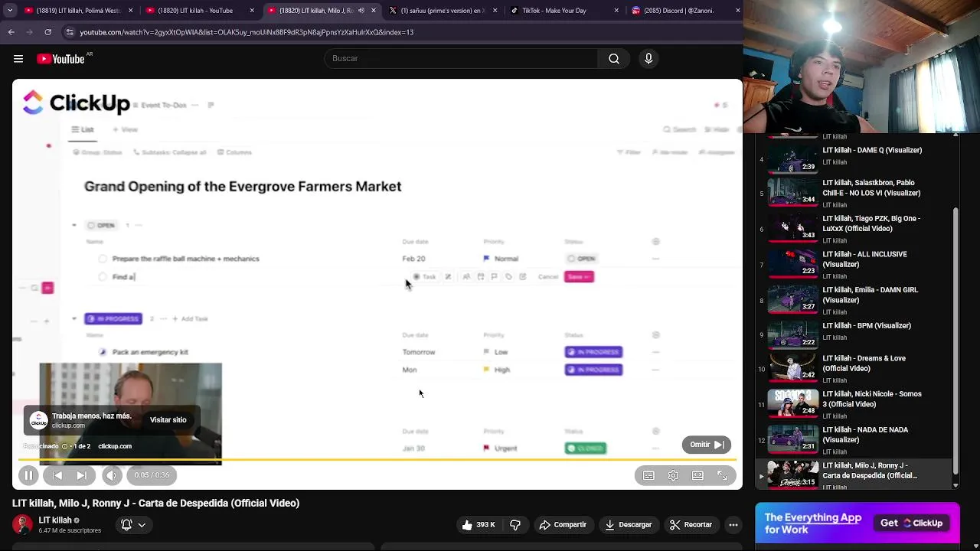This screenshot has height=551, width=980.
Task: Switch to the TikTok - Make Your Day tab
Action: (x=564, y=11)
